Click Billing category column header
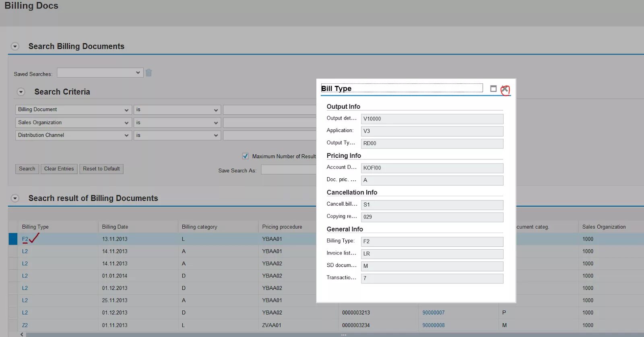644x337 pixels. point(199,227)
